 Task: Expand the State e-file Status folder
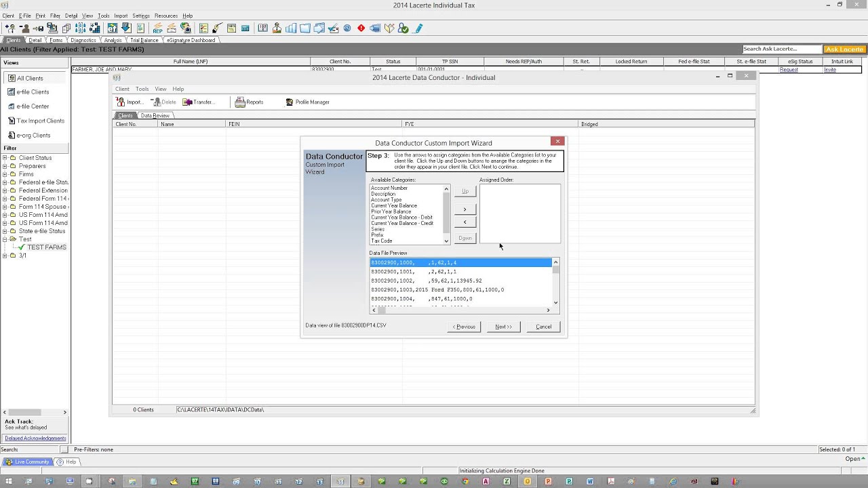[x=5, y=231]
